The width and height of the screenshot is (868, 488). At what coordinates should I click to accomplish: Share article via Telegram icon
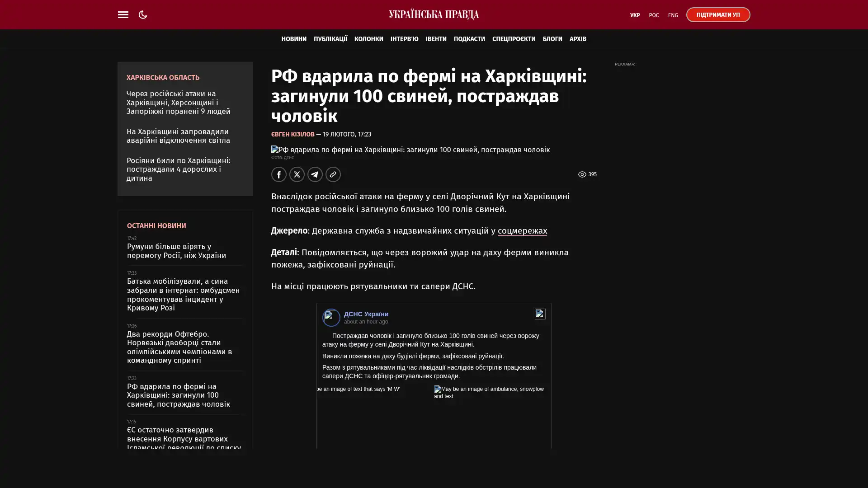[x=315, y=174]
